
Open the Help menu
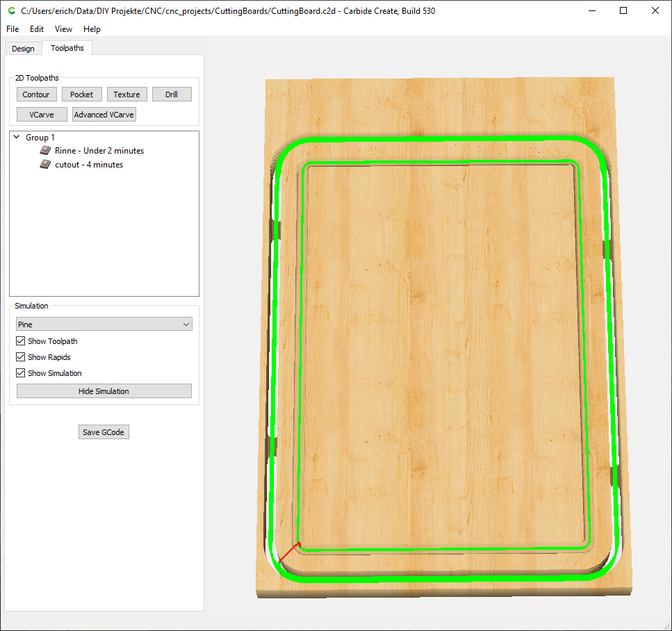pyautogui.click(x=92, y=29)
